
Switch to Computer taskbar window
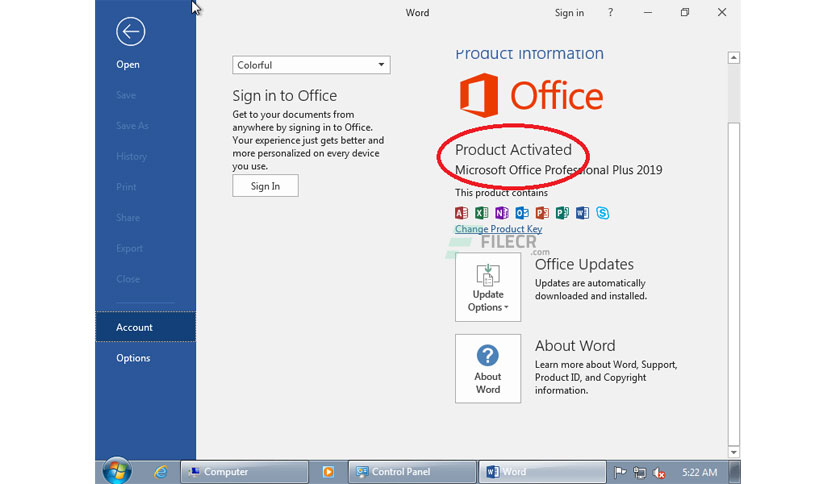click(245, 472)
